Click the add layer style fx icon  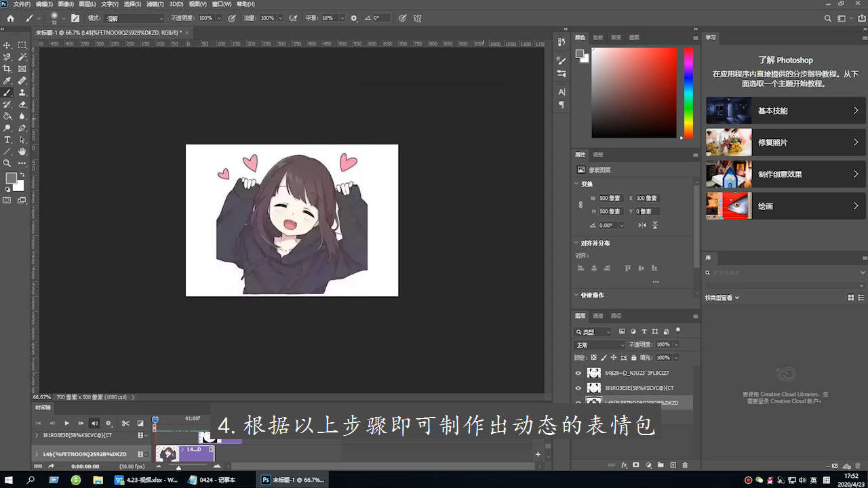click(x=624, y=465)
